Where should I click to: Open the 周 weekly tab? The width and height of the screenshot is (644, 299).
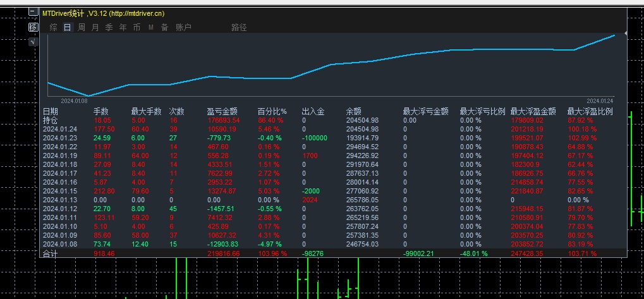[x=82, y=28]
